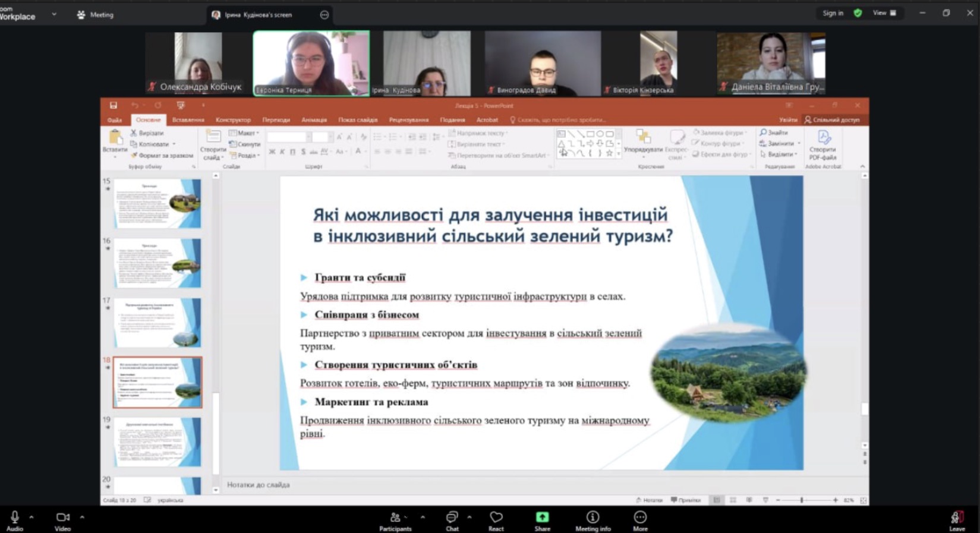980x533 pixels.
Task: Open the Zoom Participants panel
Action: tap(395, 520)
